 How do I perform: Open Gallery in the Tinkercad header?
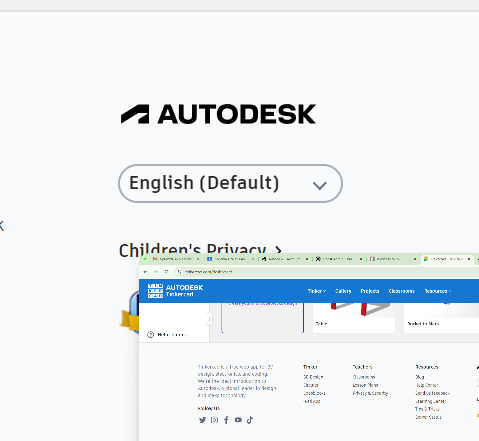click(343, 291)
